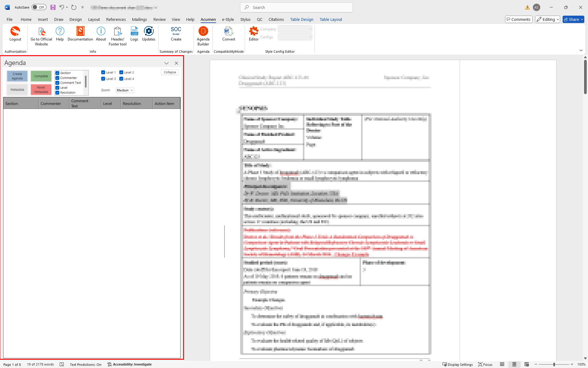Toggle the Level 3 checkbox

pos(103,79)
